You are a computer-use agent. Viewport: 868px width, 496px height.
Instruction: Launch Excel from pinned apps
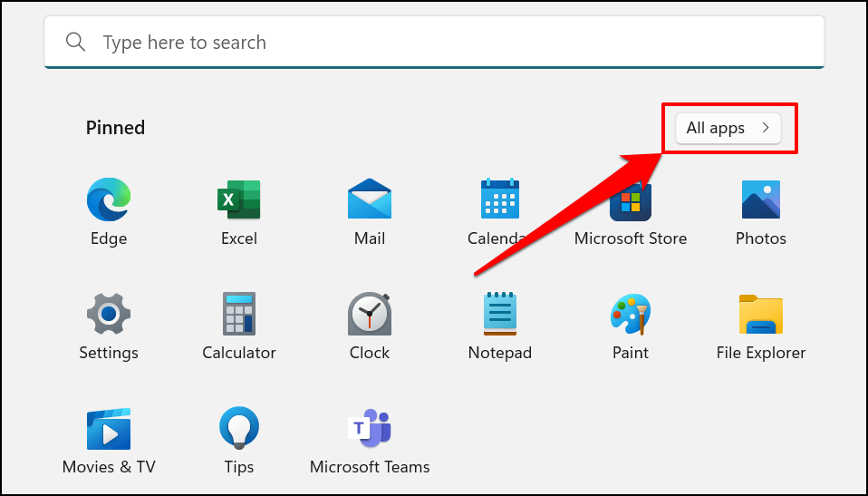pos(239,200)
